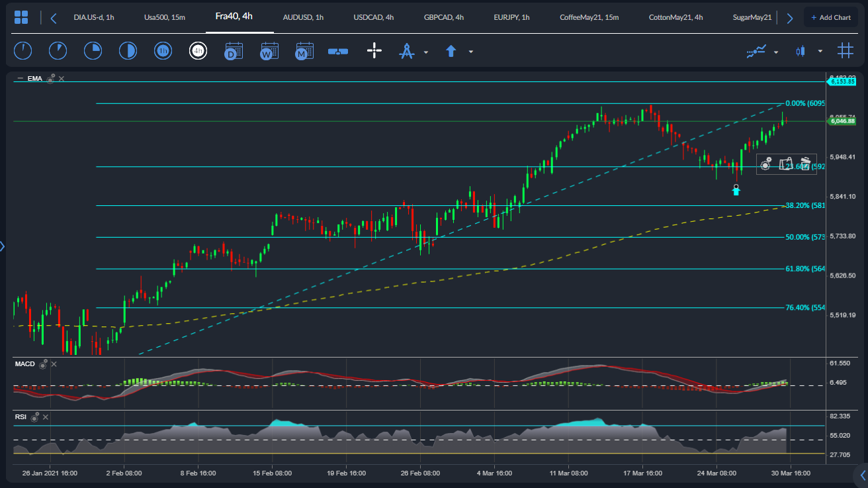Select the 30 minute timeframe icon

coord(128,50)
